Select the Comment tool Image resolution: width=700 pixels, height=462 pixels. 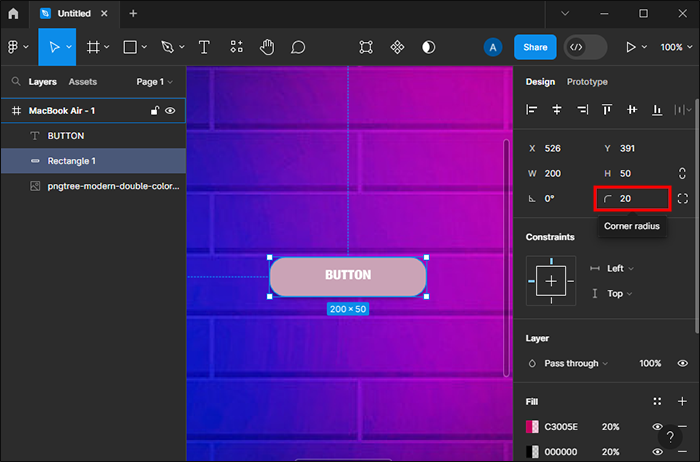[298, 47]
